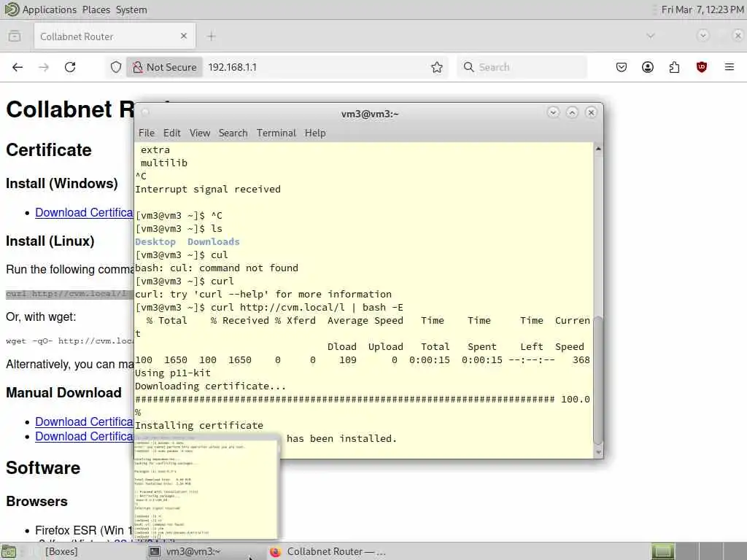Open the System menu
This screenshot has width=747, height=560.
click(x=131, y=9)
